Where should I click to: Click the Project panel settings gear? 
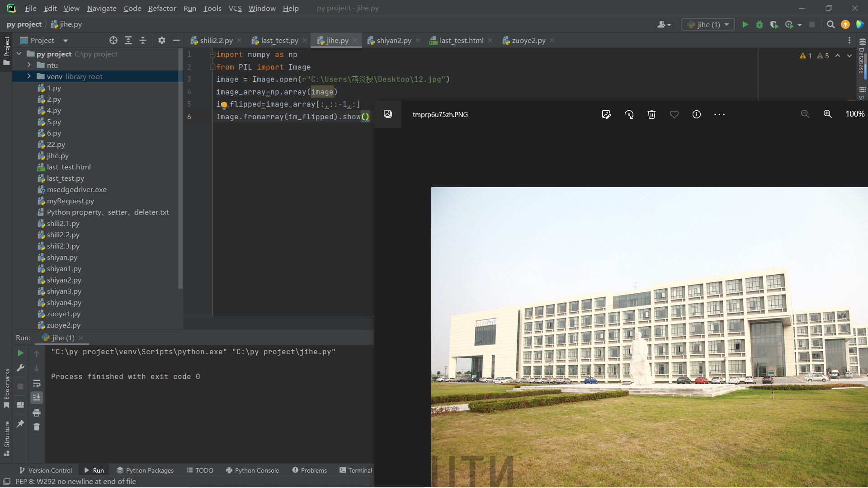coord(161,40)
